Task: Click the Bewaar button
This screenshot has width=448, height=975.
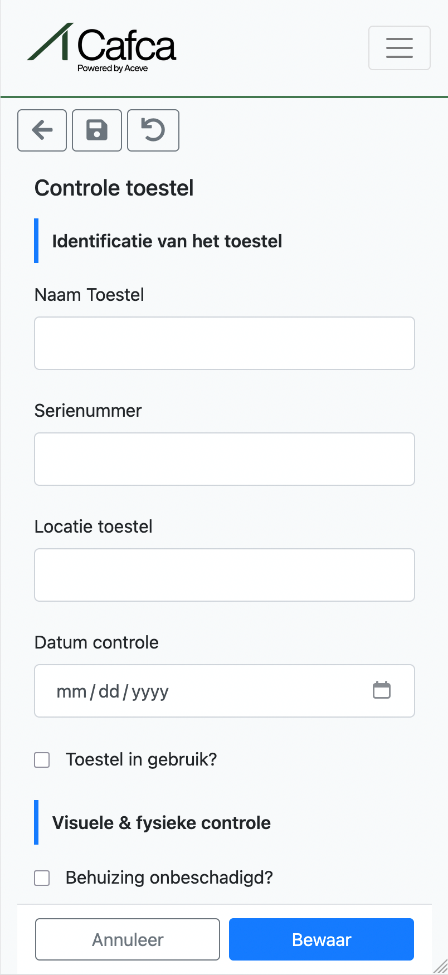Action: pos(321,939)
